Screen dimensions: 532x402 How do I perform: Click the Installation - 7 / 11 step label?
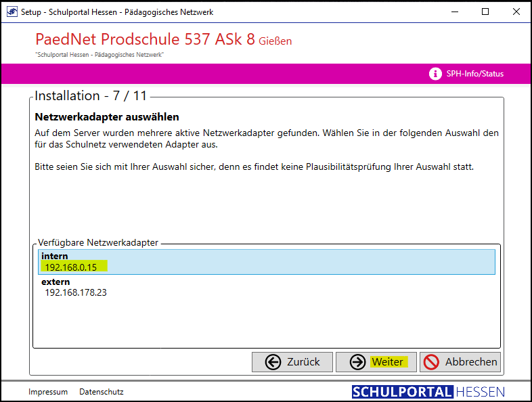click(x=91, y=95)
